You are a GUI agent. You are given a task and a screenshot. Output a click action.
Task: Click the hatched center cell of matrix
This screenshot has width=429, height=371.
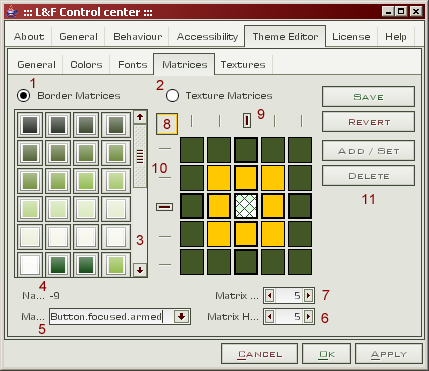[246, 206]
